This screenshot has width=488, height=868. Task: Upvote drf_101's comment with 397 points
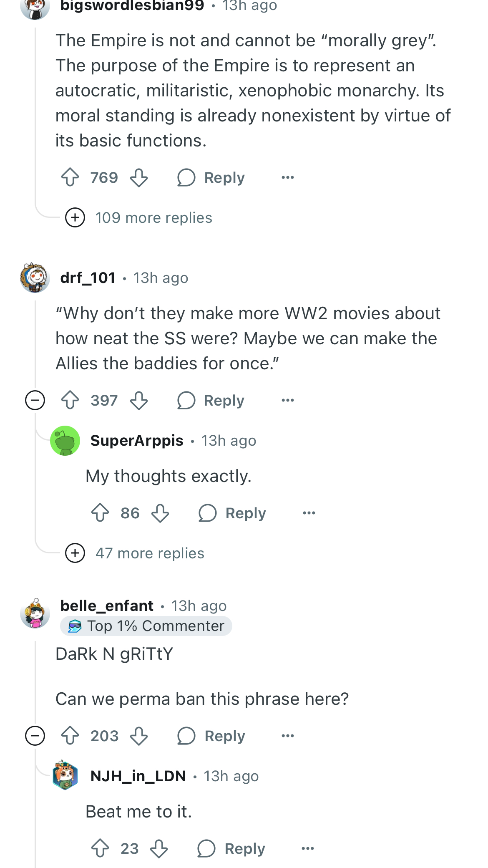70,400
